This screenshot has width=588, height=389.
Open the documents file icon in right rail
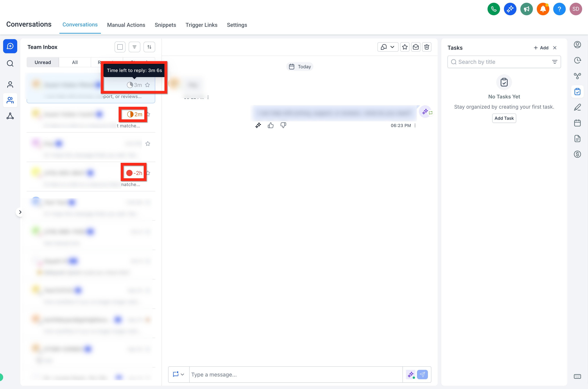click(577, 139)
